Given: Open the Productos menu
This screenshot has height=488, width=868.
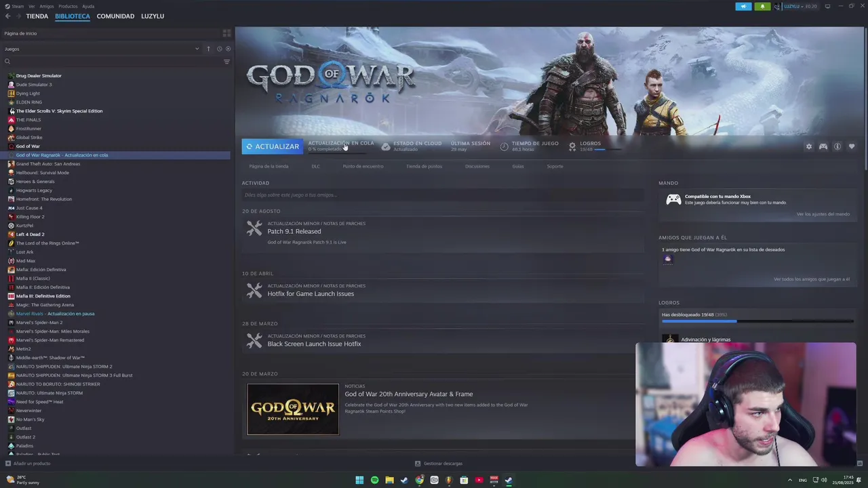Looking at the screenshot, I should pyautogui.click(x=68, y=6).
